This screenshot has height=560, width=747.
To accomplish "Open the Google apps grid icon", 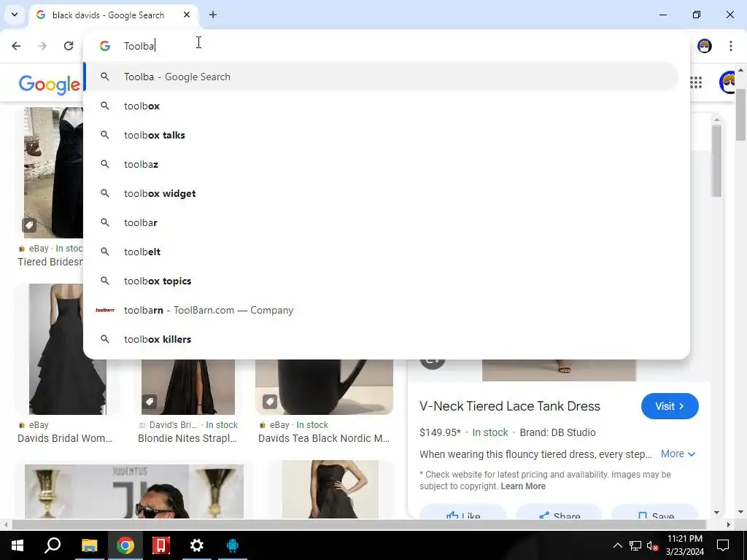I will tap(696, 82).
